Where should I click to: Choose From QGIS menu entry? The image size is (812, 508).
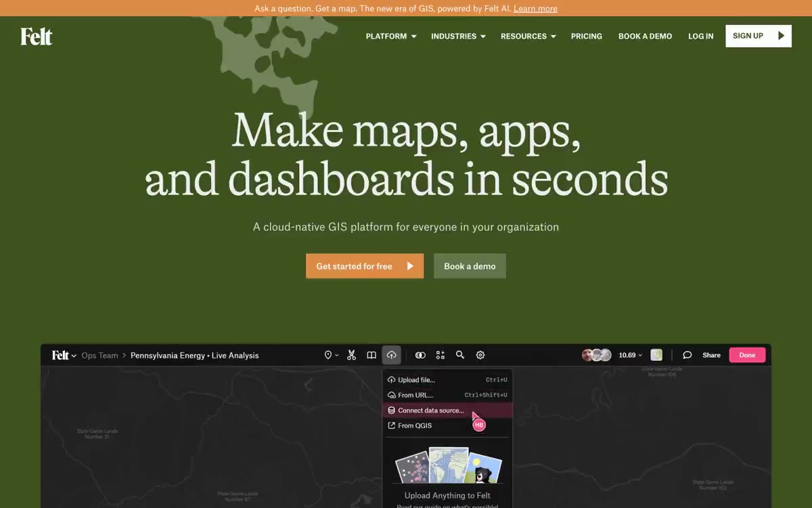click(448, 425)
